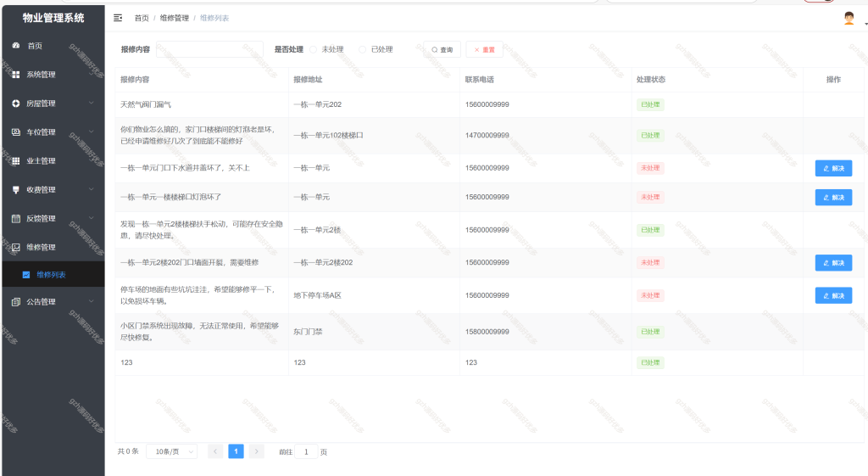
Task: Open dropdown caret beside user avatar
Action: tap(865, 24)
